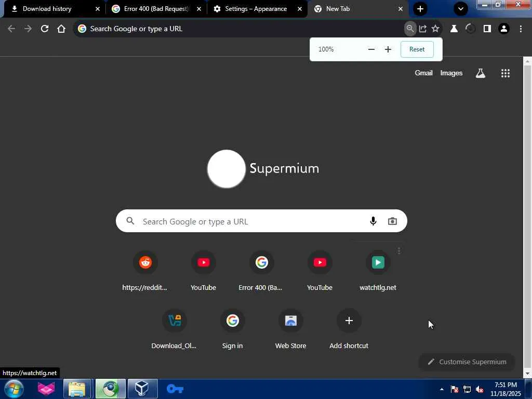Open more actions for the watchtlg.net shortcut

pos(399,251)
